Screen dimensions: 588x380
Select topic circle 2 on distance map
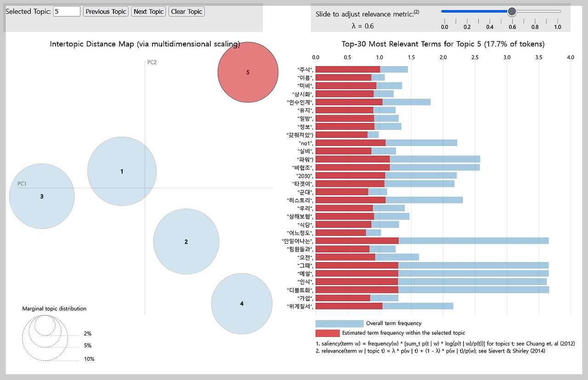coord(186,242)
